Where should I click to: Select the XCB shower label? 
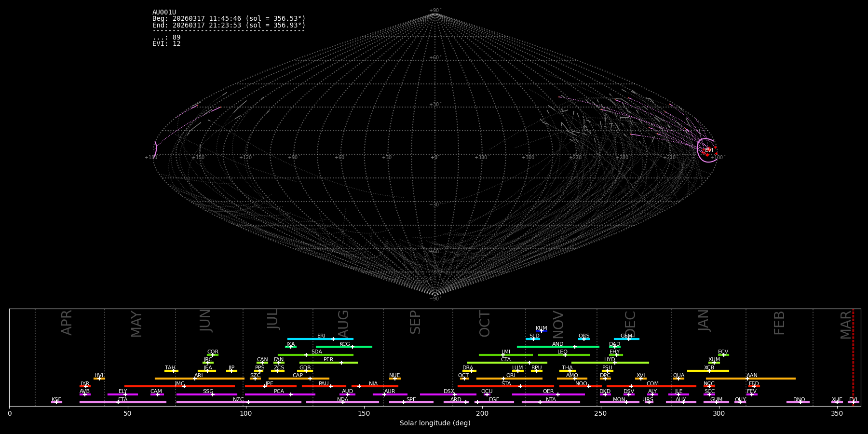709,368
